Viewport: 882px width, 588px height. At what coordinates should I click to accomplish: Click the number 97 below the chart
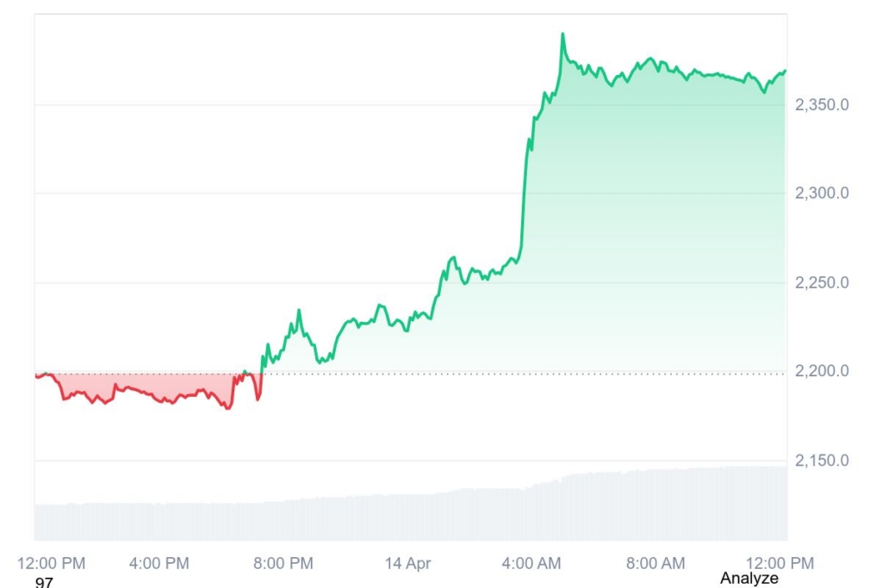tap(44, 583)
